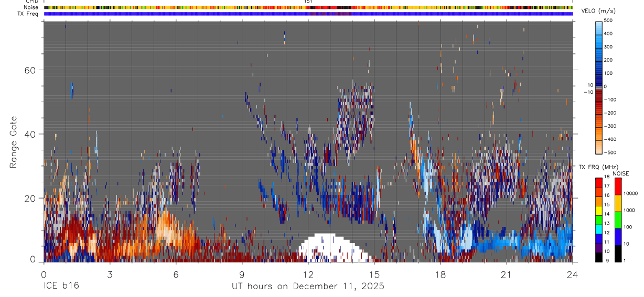Click the '10000' tick on the NOISE colorbar
The image size is (644, 297).
click(x=630, y=193)
